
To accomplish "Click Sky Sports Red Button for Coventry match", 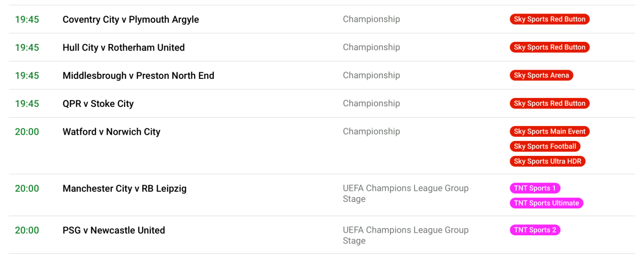I will pyautogui.click(x=549, y=19).
